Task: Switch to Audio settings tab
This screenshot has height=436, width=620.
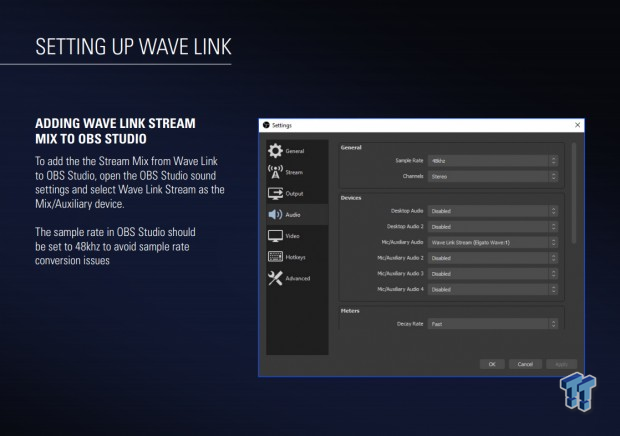Action: pos(297,215)
